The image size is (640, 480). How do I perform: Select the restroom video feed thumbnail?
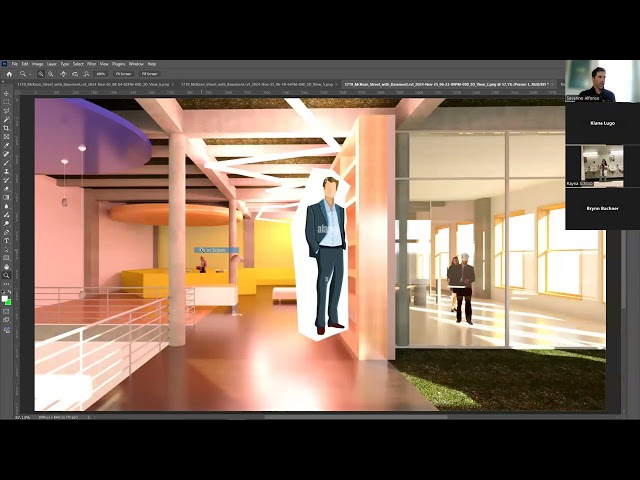tap(602, 165)
